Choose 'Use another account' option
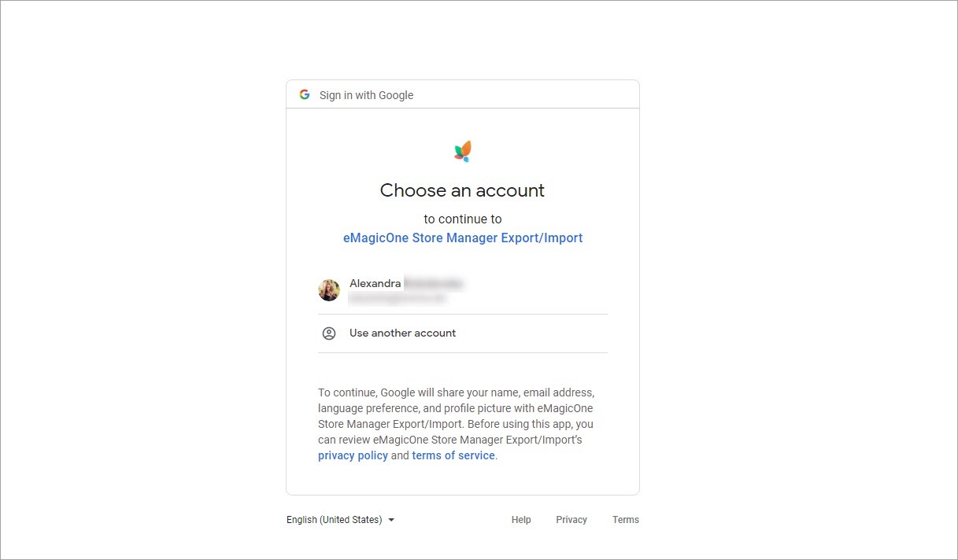The width and height of the screenshot is (958, 560). [x=402, y=333]
